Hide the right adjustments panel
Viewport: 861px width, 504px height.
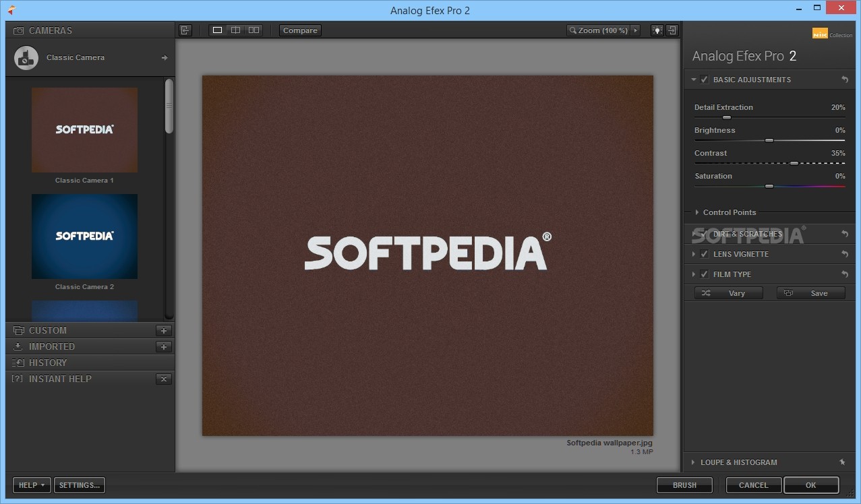point(672,30)
